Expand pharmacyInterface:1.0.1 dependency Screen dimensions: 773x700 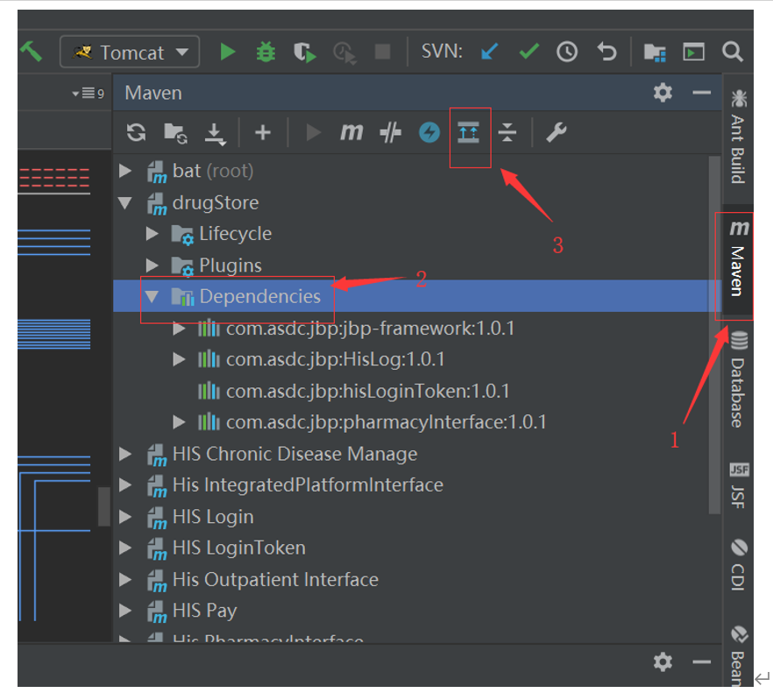[x=179, y=422]
